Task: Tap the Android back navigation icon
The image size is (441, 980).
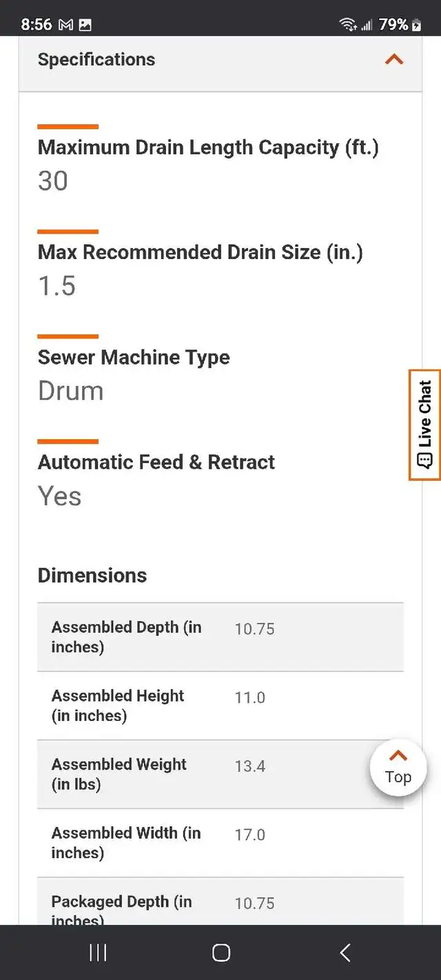Action: pyautogui.click(x=345, y=952)
